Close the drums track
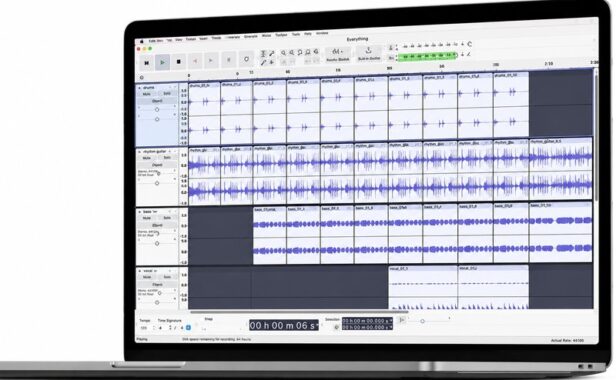This screenshot has height=380, width=616. (139, 88)
